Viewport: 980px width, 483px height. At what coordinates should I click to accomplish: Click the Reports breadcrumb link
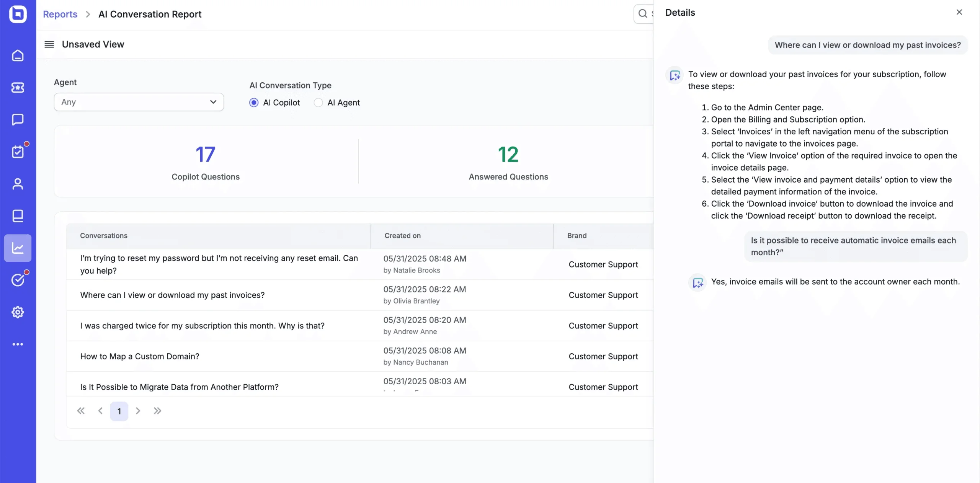click(60, 14)
